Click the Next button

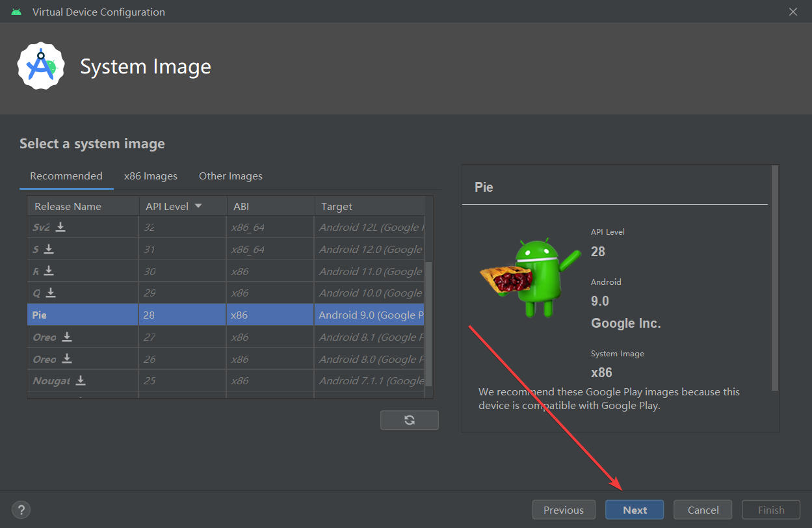click(635, 510)
